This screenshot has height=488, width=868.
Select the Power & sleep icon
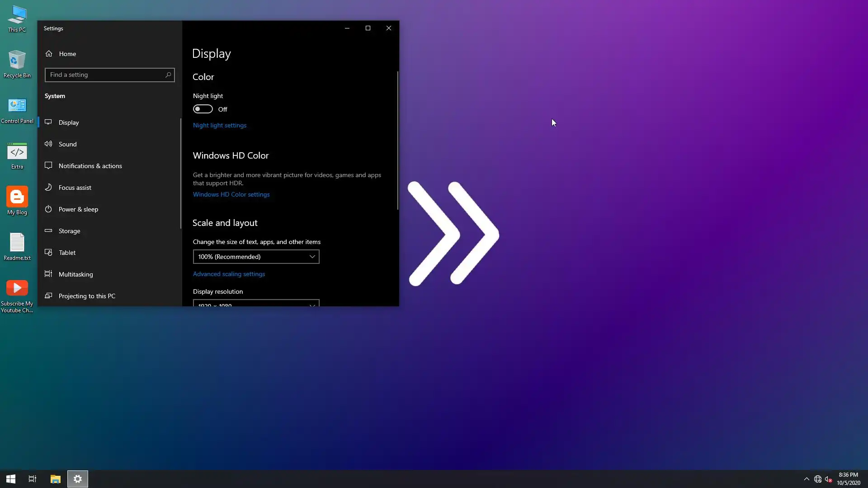(x=48, y=209)
